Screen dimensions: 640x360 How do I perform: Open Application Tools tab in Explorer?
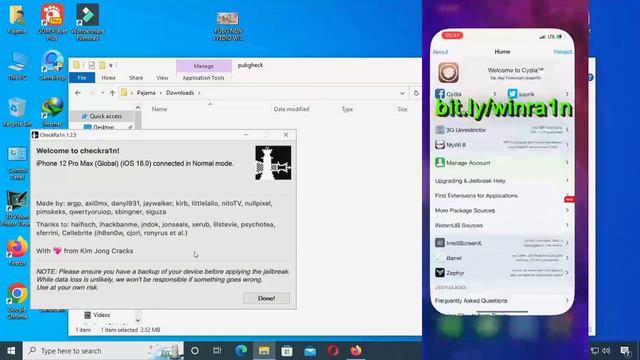pyautogui.click(x=203, y=78)
